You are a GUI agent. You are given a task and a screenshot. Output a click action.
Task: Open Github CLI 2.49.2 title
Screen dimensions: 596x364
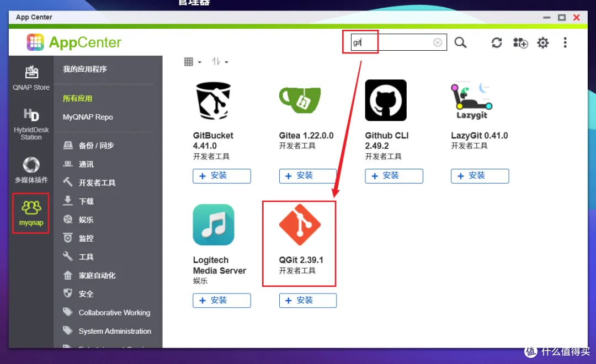click(386, 141)
